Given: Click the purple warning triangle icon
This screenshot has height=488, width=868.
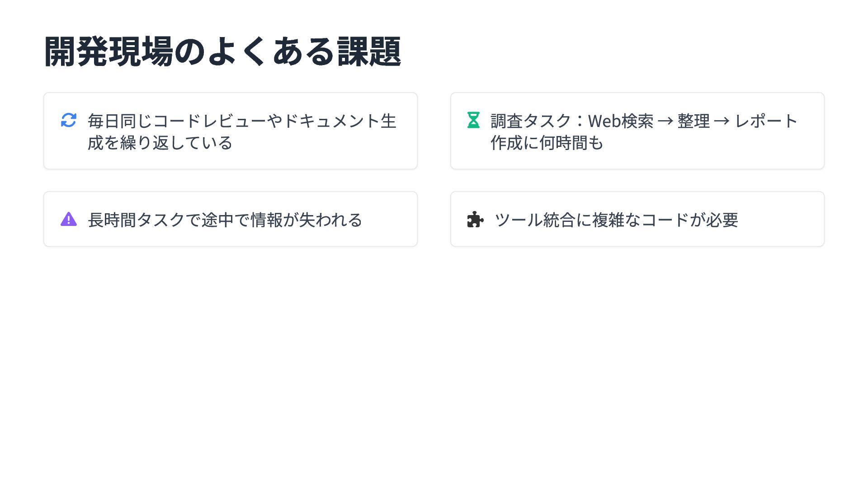Looking at the screenshot, I should point(69,219).
